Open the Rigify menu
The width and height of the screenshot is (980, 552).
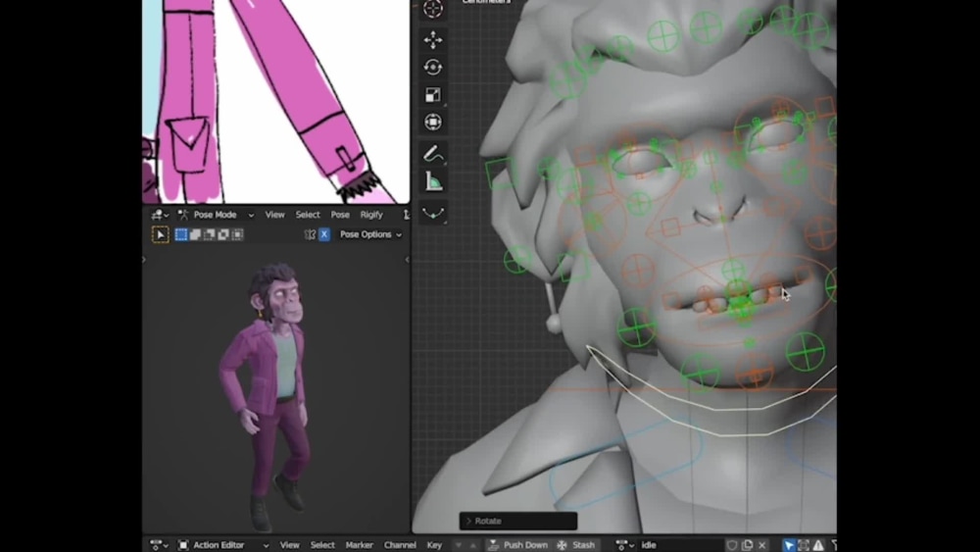(371, 215)
